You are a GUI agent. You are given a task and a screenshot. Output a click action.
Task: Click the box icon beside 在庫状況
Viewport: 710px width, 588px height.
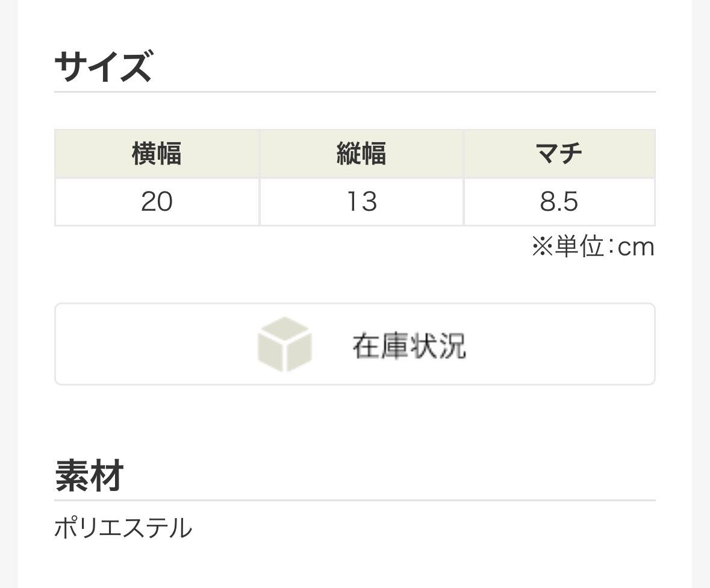click(285, 344)
